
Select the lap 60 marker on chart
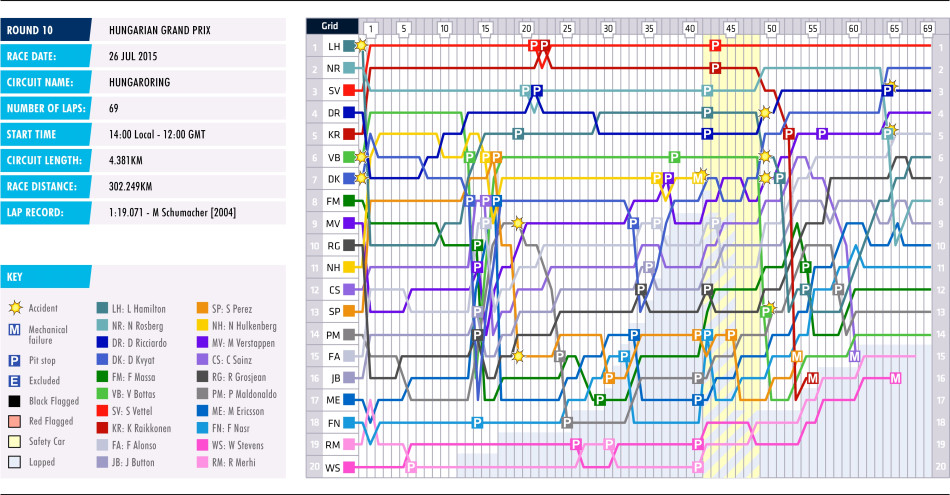tap(854, 28)
